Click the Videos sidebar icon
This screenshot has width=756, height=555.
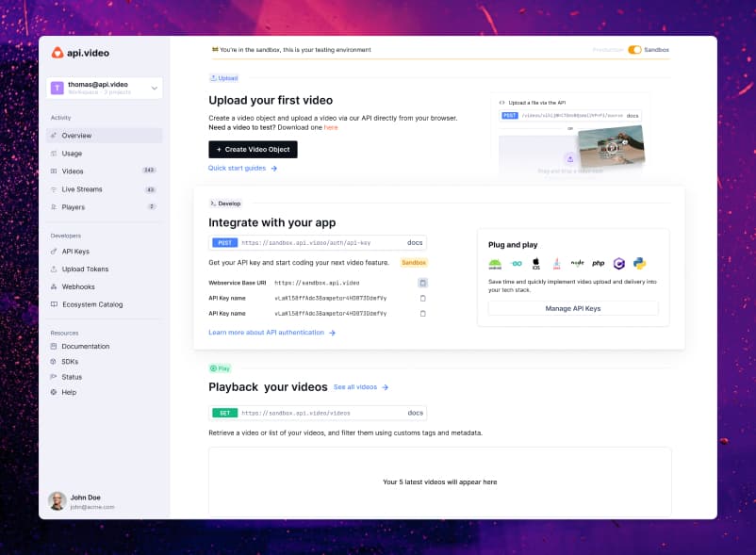(x=54, y=171)
